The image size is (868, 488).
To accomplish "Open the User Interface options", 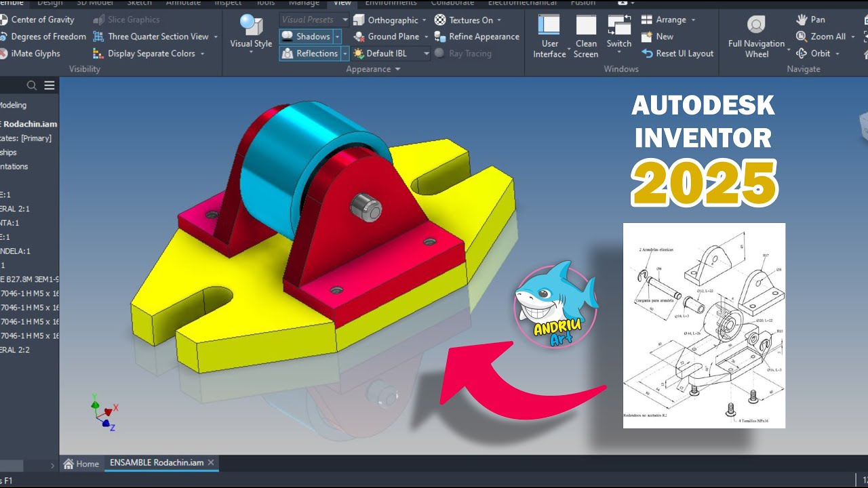I will [x=549, y=35].
